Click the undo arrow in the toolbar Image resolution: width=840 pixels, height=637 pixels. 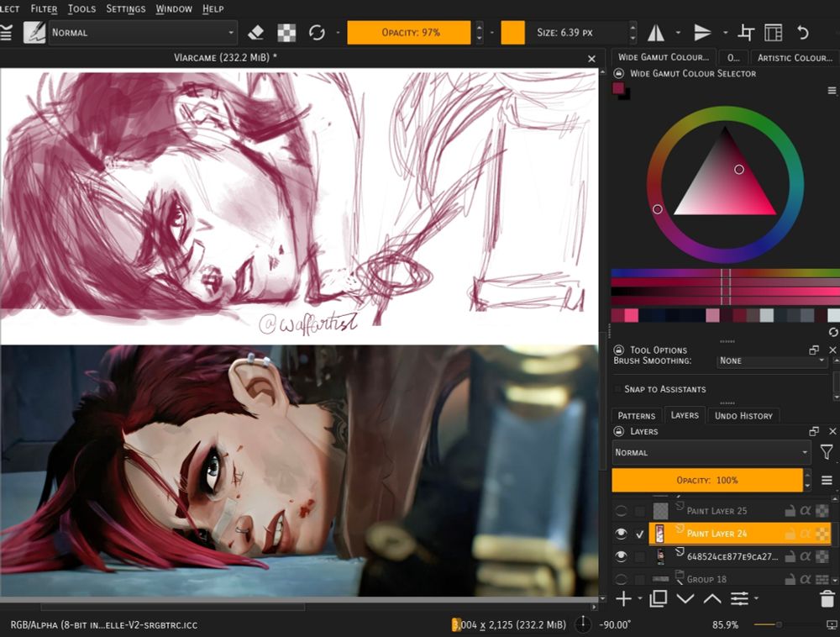(802, 33)
